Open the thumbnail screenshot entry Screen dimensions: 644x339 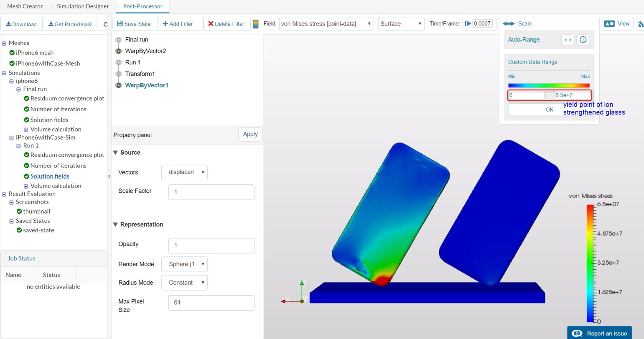tap(36, 212)
